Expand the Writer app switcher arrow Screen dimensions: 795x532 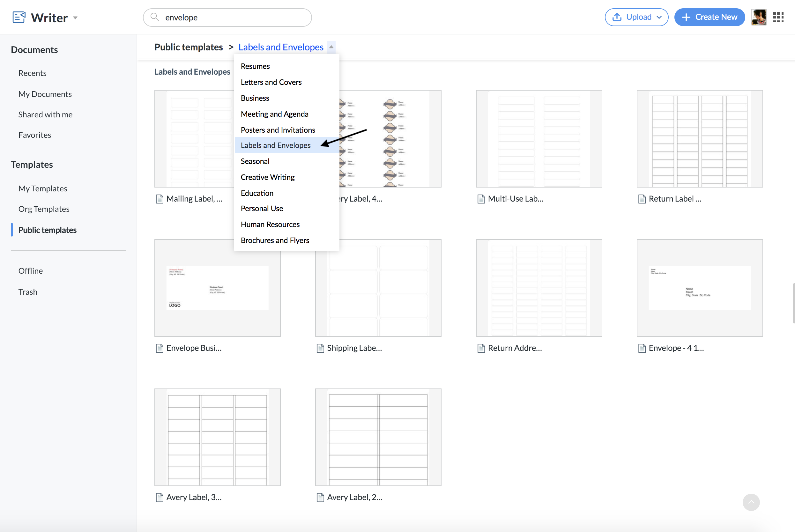point(75,18)
